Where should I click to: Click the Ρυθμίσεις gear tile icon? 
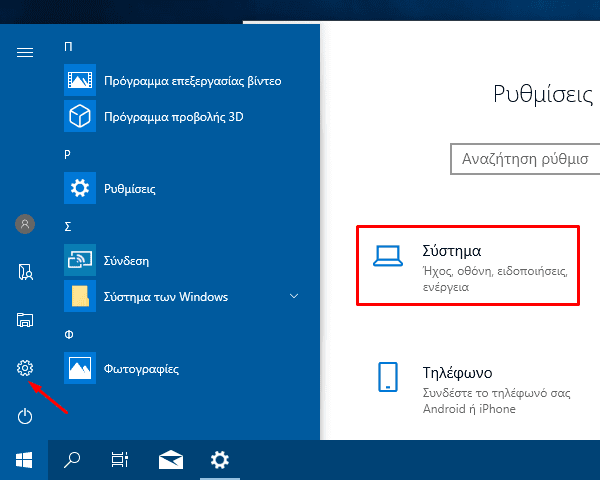click(80, 188)
